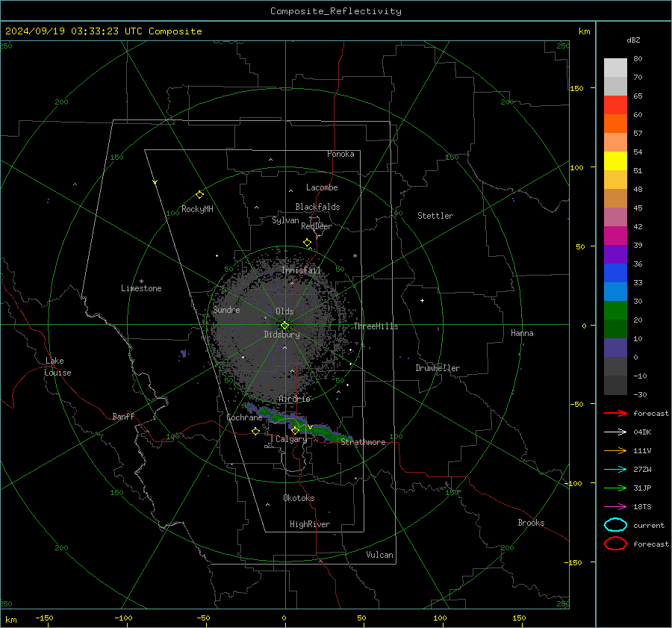The height and width of the screenshot is (628, 672).
Task: Click the Blackfalds city label
Action: tap(317, 207)
